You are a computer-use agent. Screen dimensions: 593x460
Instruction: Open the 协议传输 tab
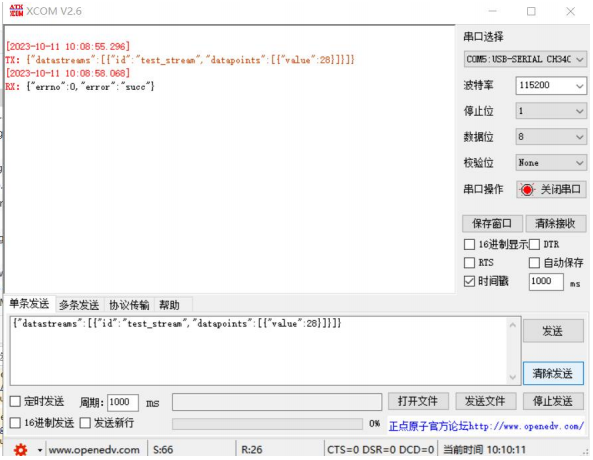click(129, 305)
